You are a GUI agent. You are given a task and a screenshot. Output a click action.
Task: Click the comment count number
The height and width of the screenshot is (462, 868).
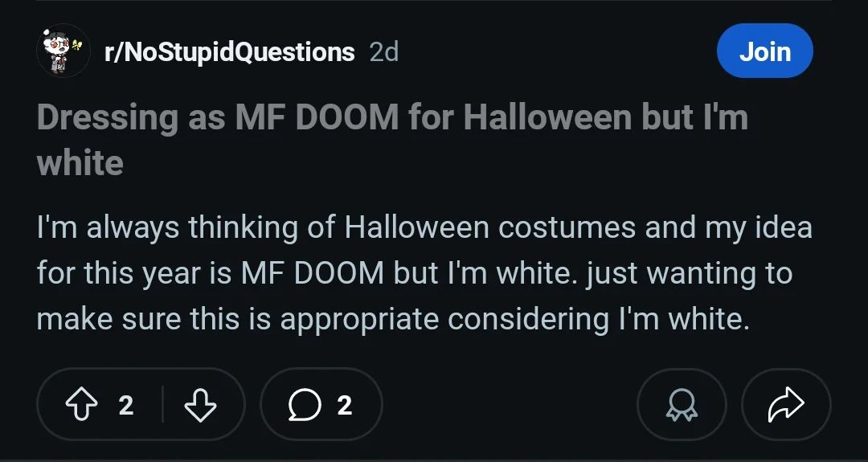coord(345,405)
